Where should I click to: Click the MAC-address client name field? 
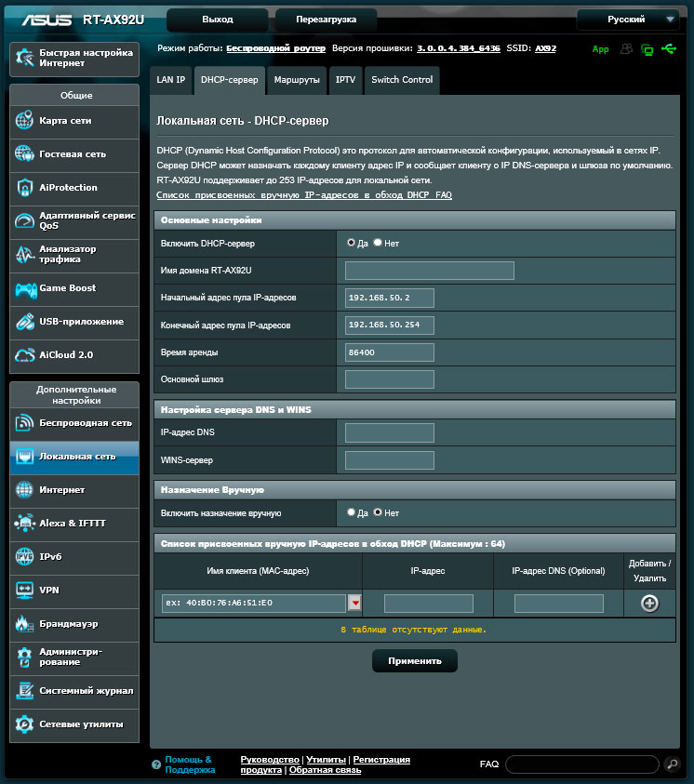[x=254, y=604]
